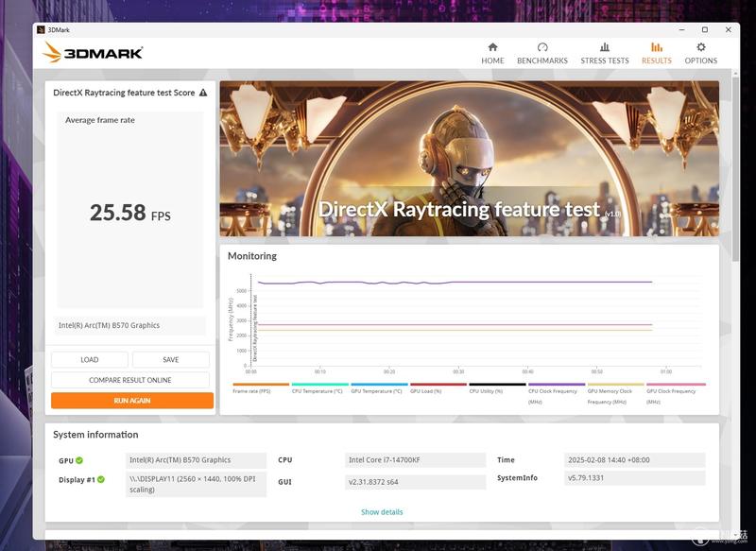
Task: Click the GPU green check status icon
Action: click(x=79, y=460)
